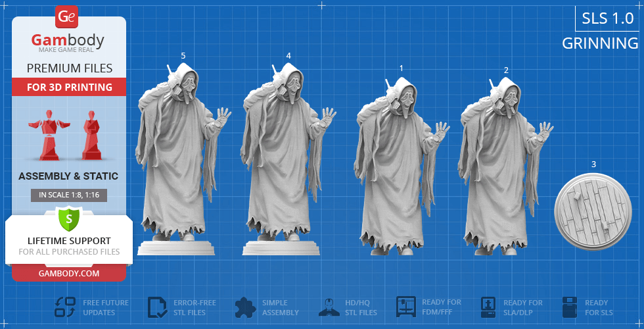
Task: Click the IN SCALE 1:8, 1:16 badge
Action: [x=69, y=195]
